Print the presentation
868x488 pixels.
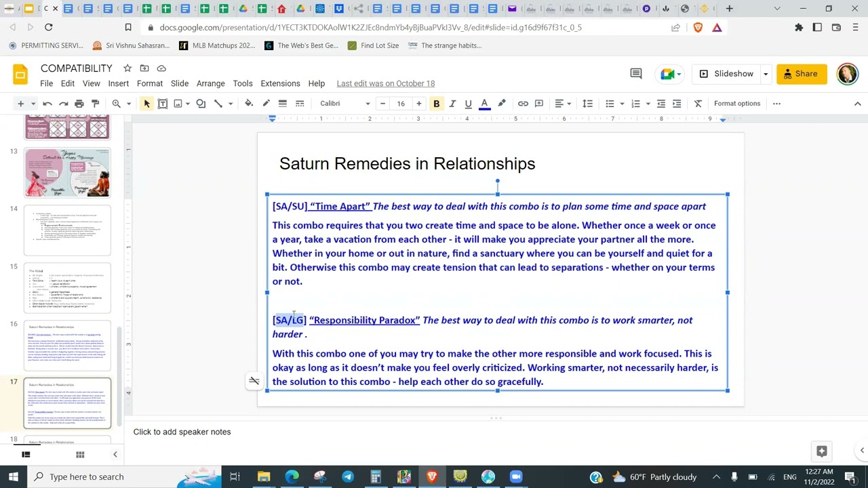coord(79,104)
